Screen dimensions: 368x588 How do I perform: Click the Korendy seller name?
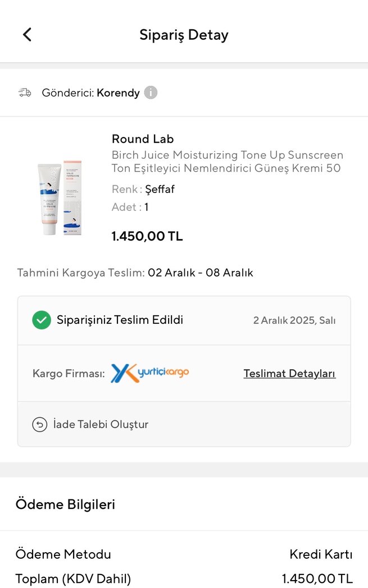[x=117, y=93]
